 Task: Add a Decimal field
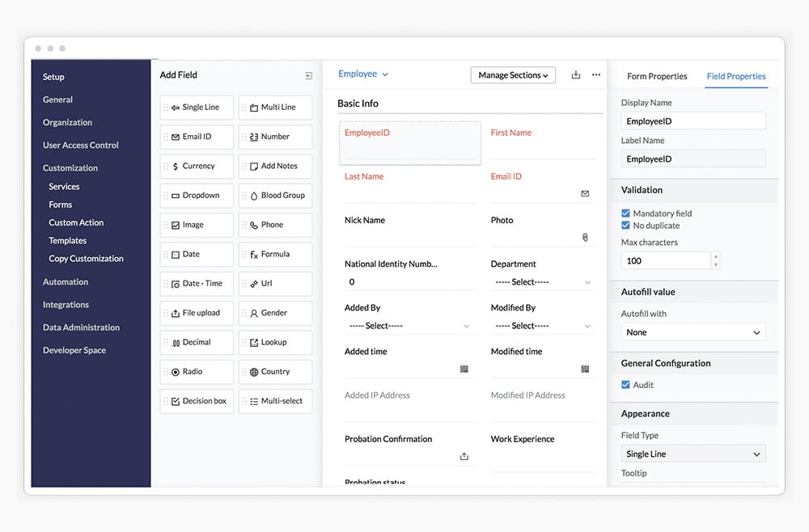click(197, 342)
